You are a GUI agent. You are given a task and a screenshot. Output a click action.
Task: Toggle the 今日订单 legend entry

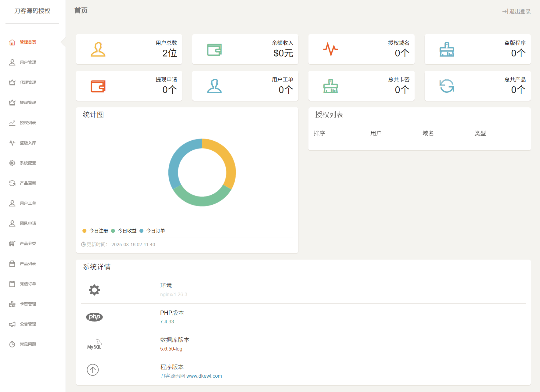click(153, 231)
